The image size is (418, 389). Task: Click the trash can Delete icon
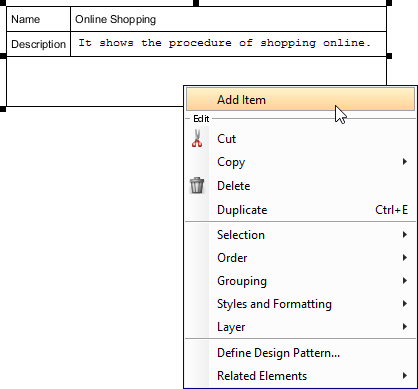pos(197,185)
